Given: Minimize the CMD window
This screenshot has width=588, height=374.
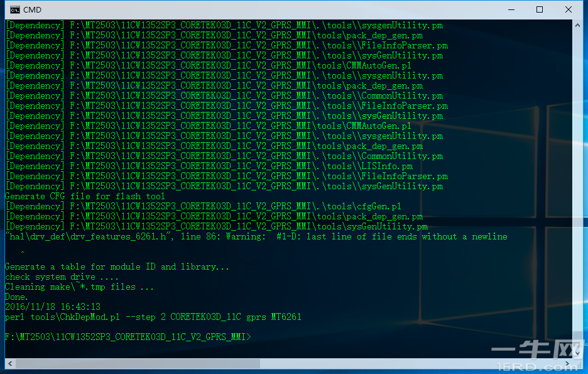Looking at the screenshot, I should coord(510,9).
